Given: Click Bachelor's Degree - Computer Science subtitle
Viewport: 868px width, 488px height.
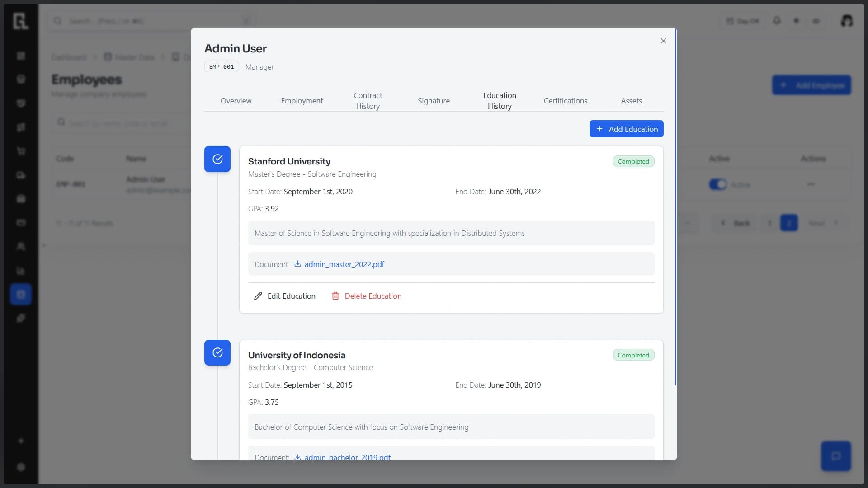Looking at the screenshot, I should [x=311, y=367].
